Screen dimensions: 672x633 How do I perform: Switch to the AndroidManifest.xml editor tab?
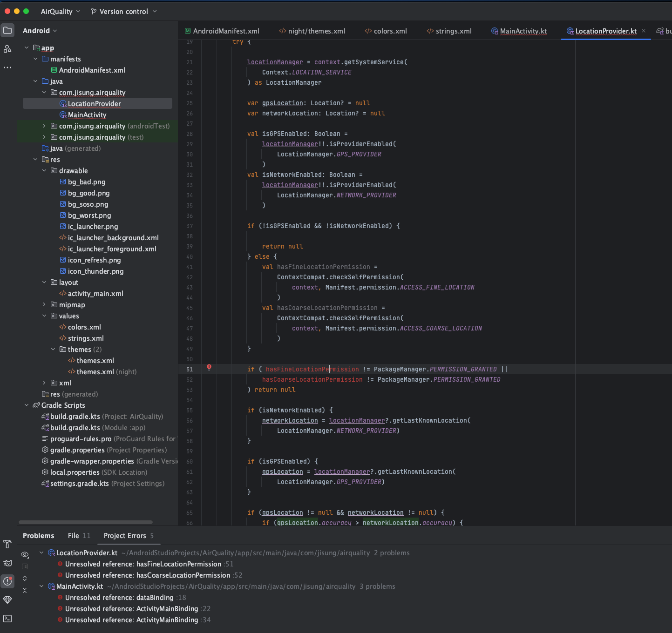(222, 31)
